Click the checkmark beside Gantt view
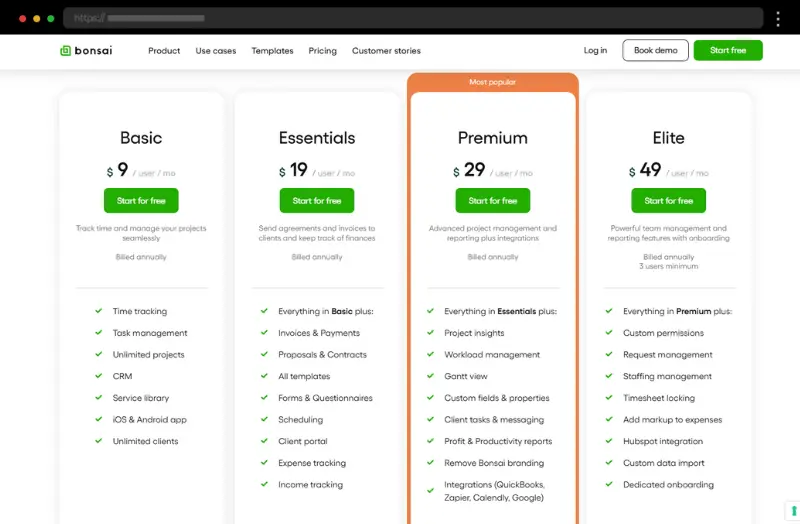 click(x=431, y=376)
